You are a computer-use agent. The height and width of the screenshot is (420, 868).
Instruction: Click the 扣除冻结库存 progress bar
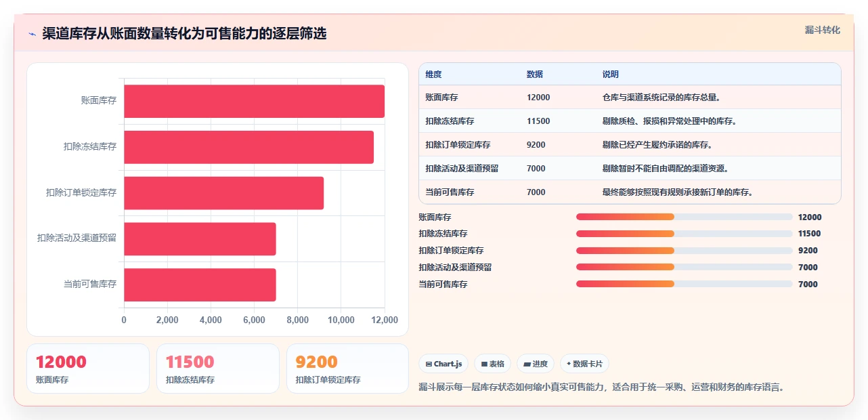(x=684, y=234)
